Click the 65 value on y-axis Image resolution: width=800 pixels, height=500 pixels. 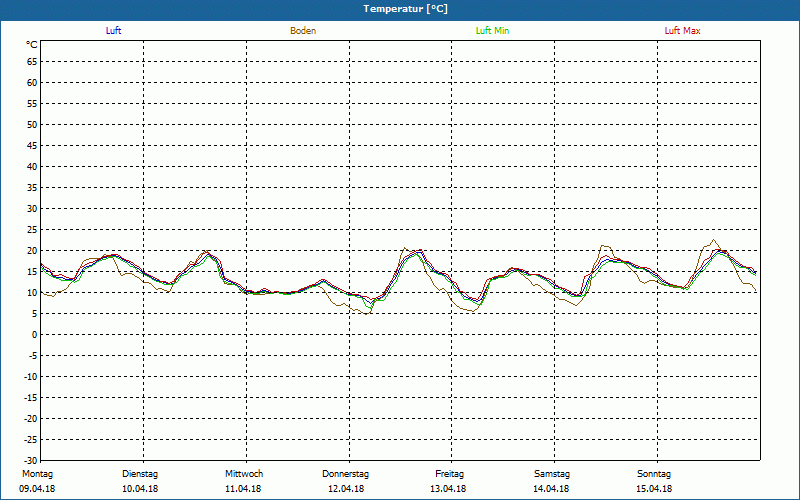point(32,62)
